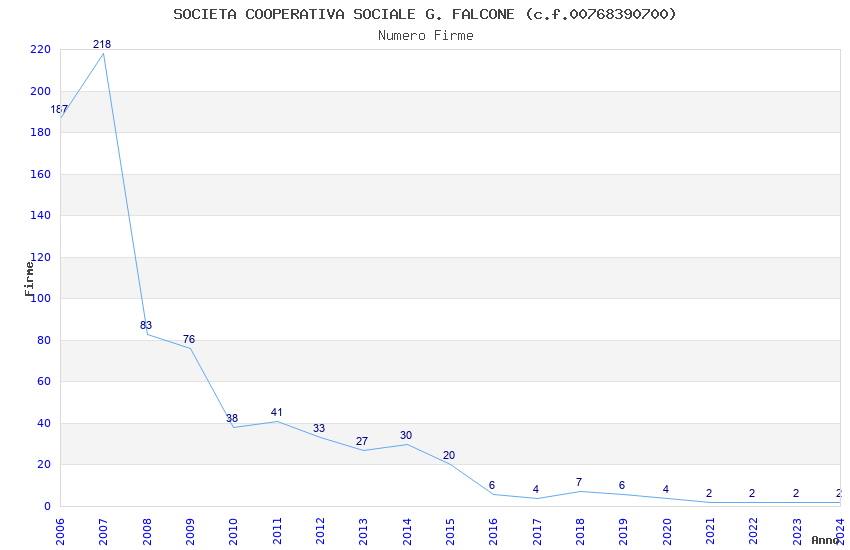Screen dimensions: 850x550
Task: Click the Anno axis title
Action: [x=825, y=540]
